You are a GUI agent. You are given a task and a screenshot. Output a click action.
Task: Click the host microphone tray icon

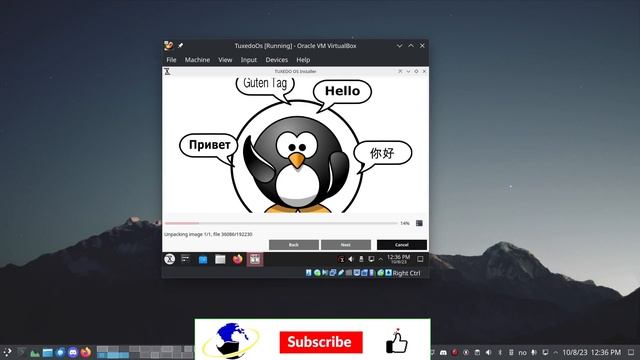534,352
